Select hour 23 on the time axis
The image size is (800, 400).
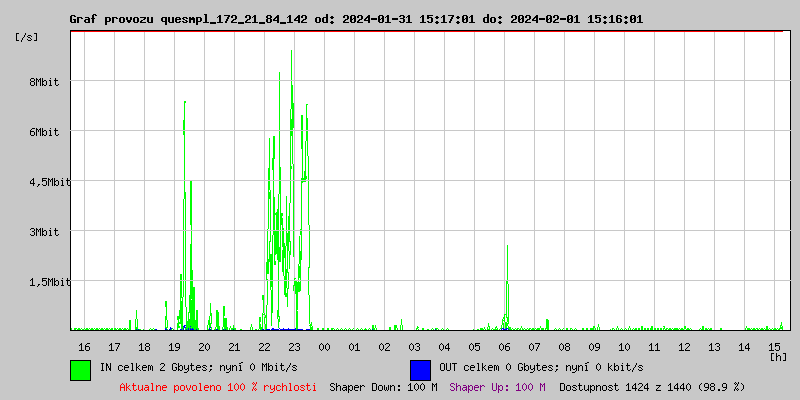[x=294, y=346]
